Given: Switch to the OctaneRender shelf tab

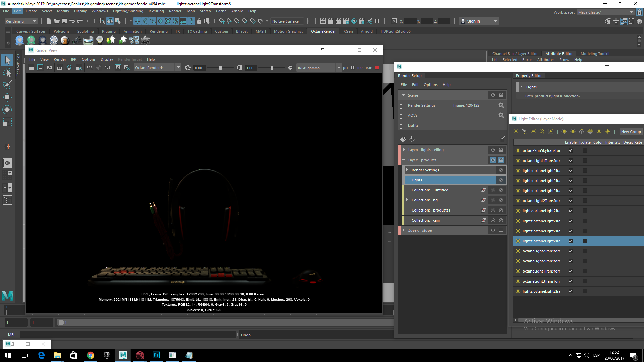Looking at the screenshot, I should [x=323, y=31].
